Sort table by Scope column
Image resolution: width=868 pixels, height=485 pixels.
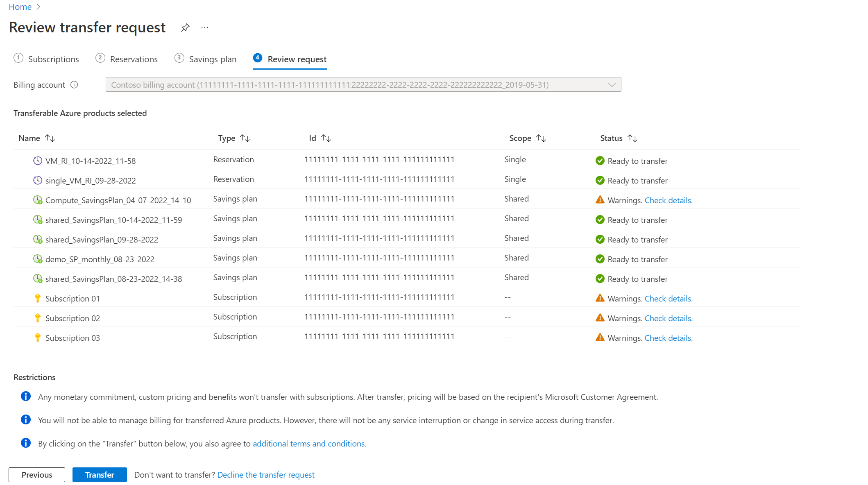[x=541, y=138]
